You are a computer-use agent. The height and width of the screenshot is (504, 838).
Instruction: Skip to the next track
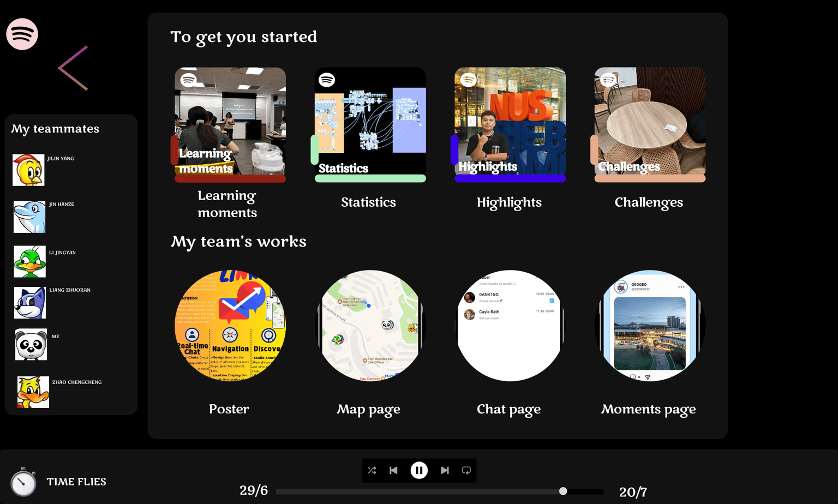point(445,470)
